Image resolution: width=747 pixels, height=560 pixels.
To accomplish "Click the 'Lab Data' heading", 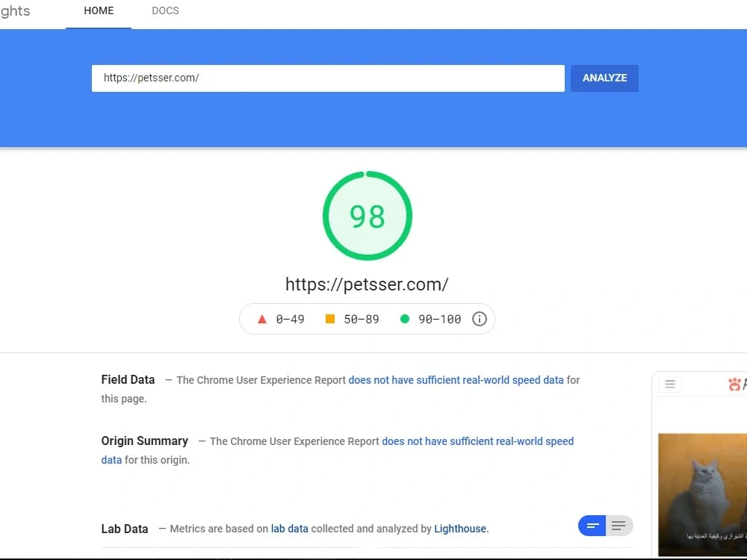I will 124,529.
